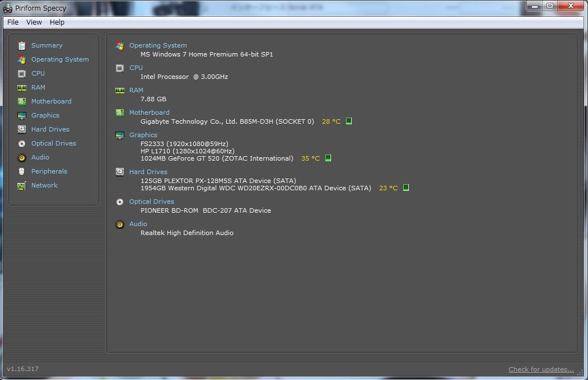Click Gigabyte Technology B85M-D3H text
This screenshot has height=380, width=588.
click(227, 121)
